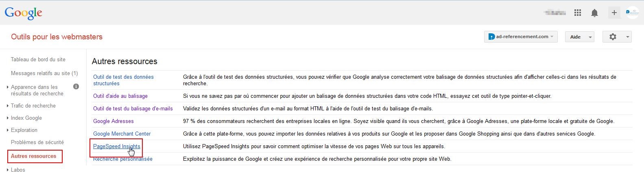Screen dimensions: 644x179
Task: Click the notifications bell icon
Action: pyautogui.click(x=594, y=13)
